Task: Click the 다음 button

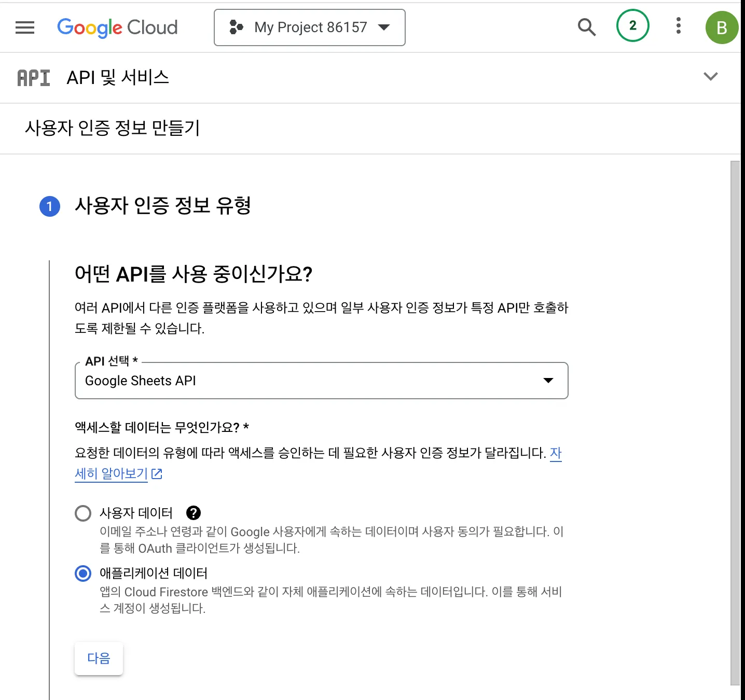Action: 99,659
